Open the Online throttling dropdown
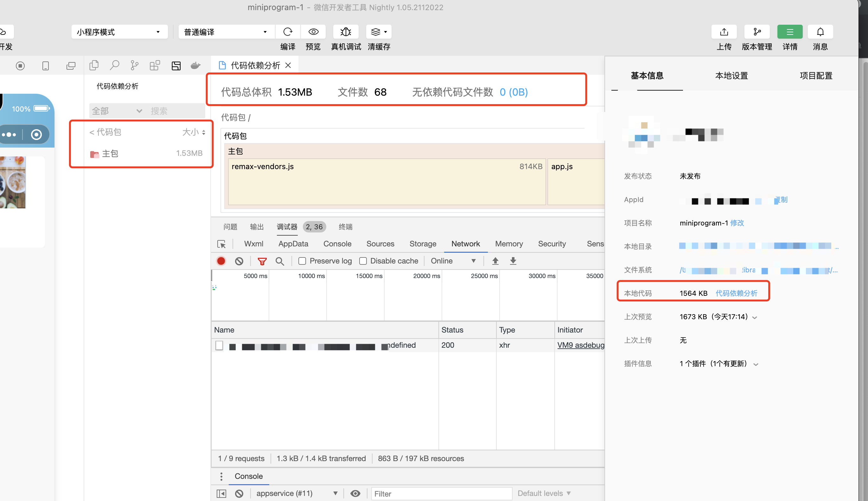This screenshot has width=868, height=501. 453,261
